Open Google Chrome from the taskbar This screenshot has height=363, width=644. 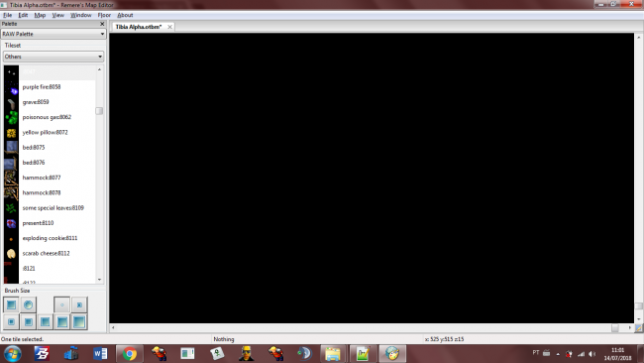pyautogui.click(x=130, y=353)
